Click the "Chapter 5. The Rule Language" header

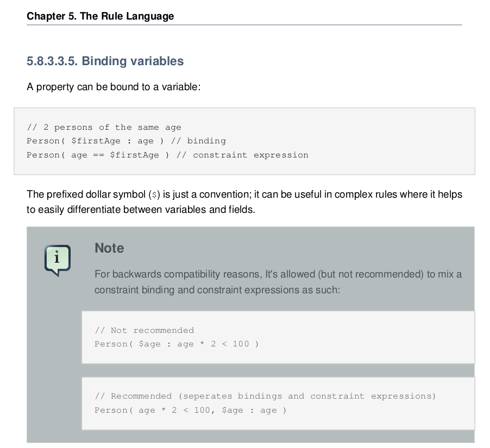[100, 16]
